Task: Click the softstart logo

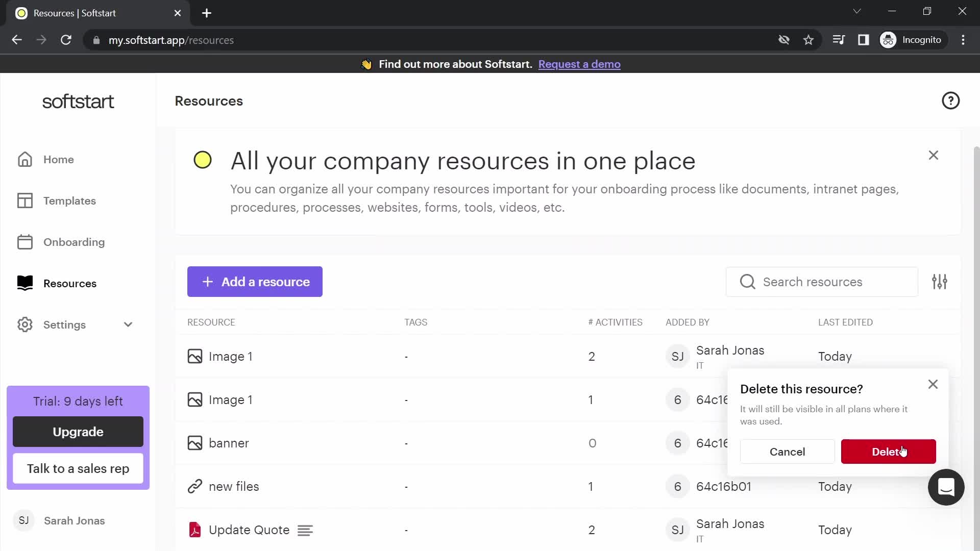Action: (x=78, y=102)
